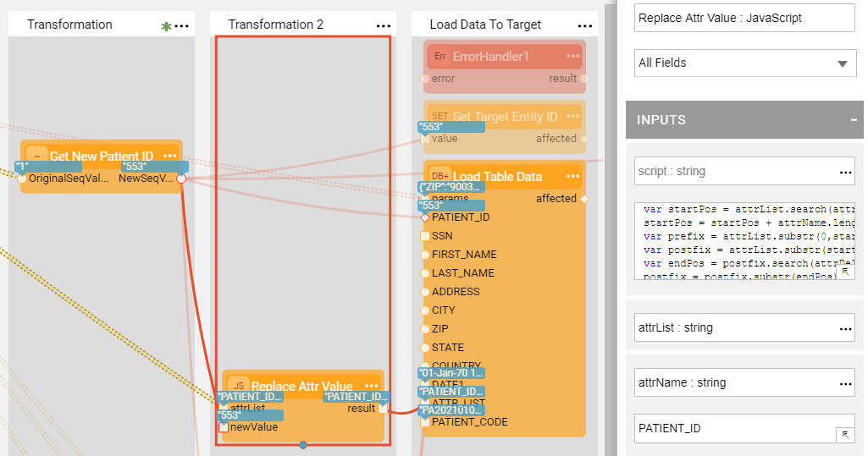Screen dimensions: 868x456
Task: Edit the Replace Attr Value : JavaScript name field
Action: pos(744,18)
